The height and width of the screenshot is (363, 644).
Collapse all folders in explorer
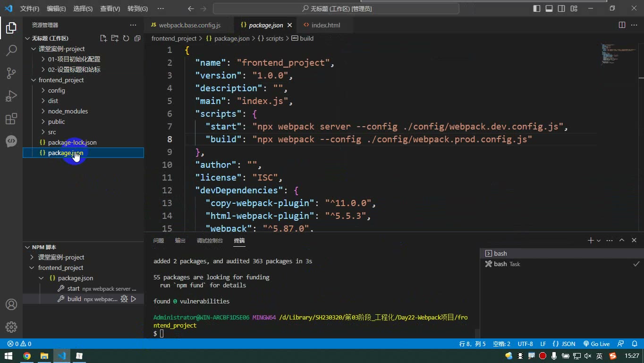(x=137, y=38)
